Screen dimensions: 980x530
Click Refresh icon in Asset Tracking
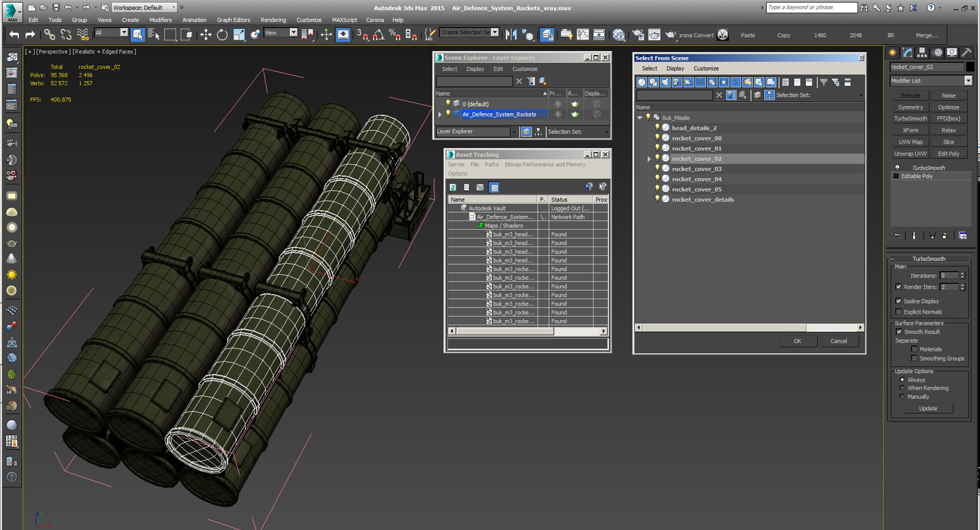coord(453,187)
